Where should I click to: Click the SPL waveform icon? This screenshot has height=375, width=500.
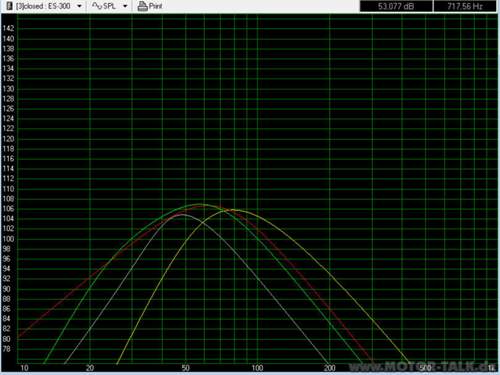point(97,6)
